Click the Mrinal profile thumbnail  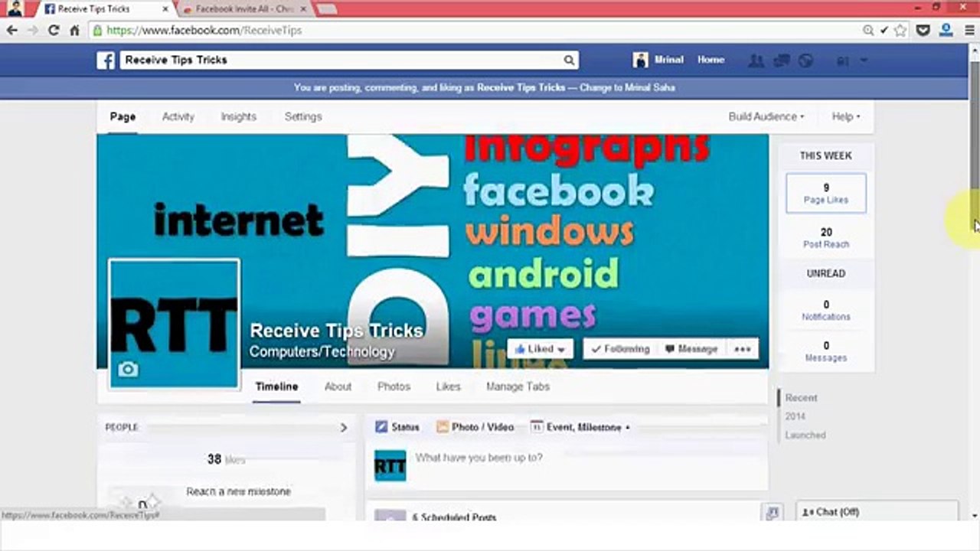tap(640, 60)
